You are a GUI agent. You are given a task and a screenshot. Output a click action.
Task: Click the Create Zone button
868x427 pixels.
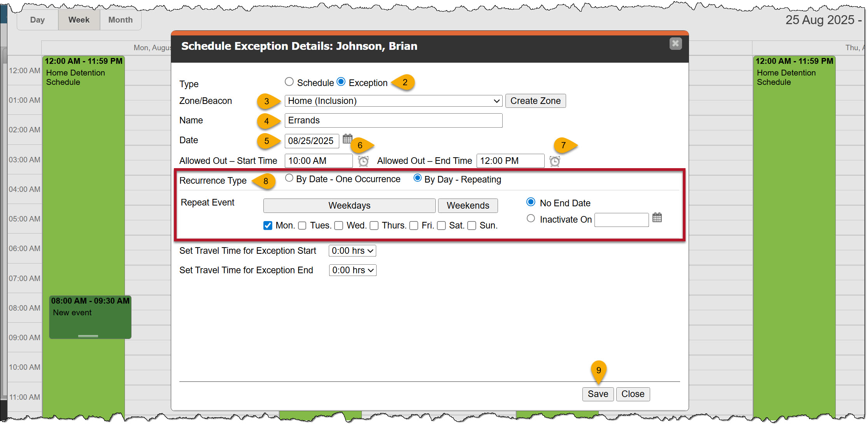[535, 101]
